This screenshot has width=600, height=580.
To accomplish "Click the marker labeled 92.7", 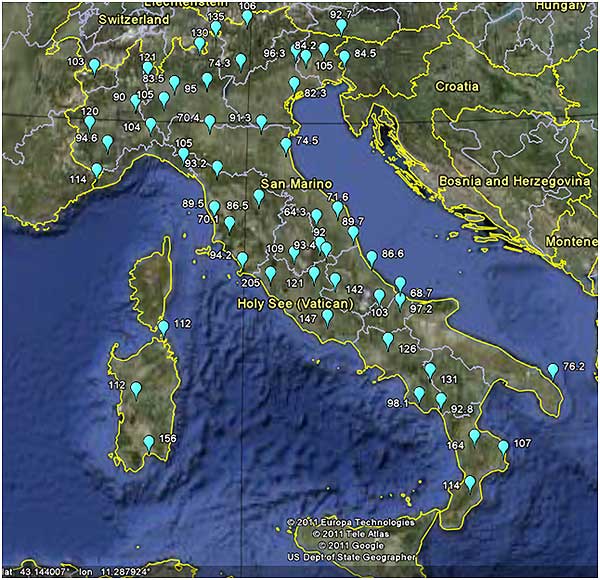I will [342, 26].
